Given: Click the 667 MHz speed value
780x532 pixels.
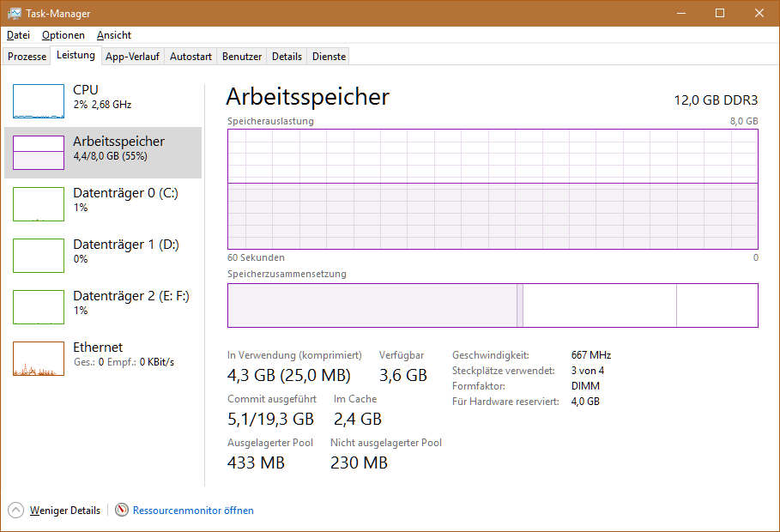Looking at the screenshot, I should (591, 355).
